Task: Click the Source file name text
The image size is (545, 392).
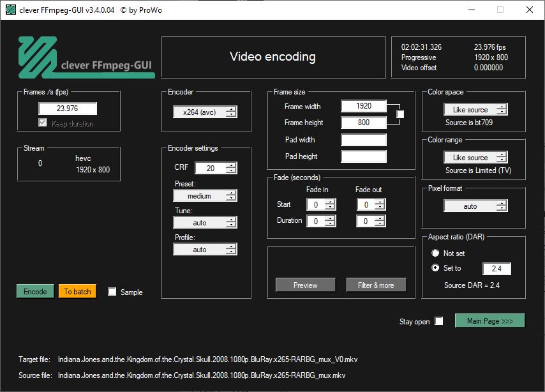Action: point(202,375)
